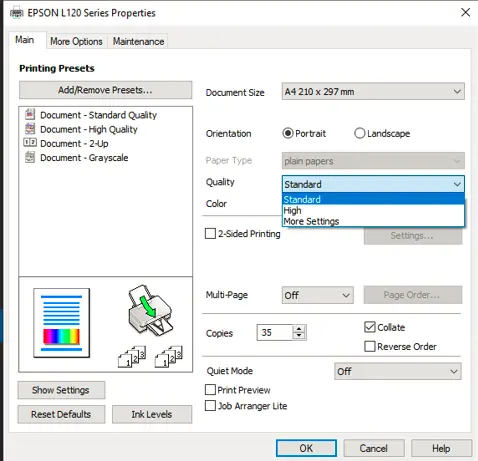Open the Maintenance tab
This screenshot has width=478, height=461.
[x=138, y=41]
